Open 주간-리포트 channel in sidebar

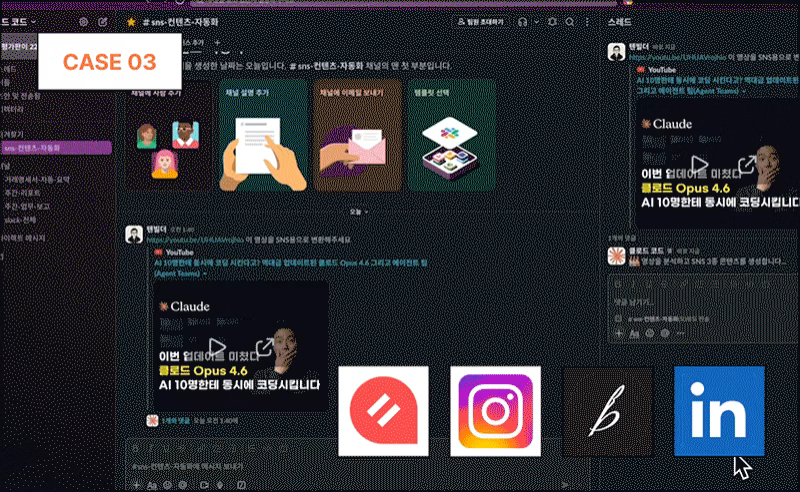22,193
